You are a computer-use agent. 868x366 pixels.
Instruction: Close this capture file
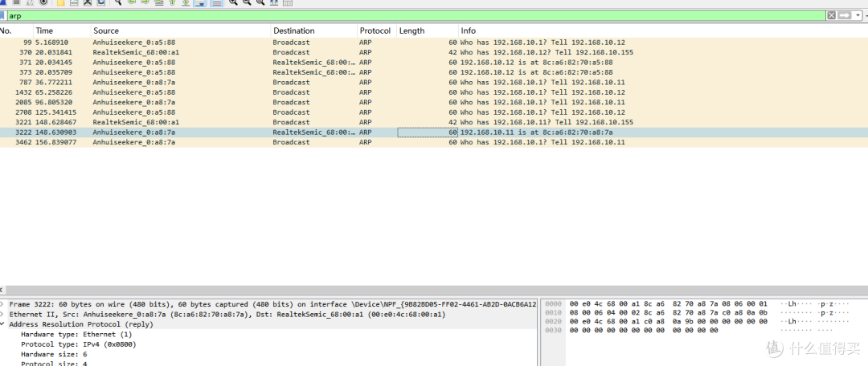coord(88,2)
